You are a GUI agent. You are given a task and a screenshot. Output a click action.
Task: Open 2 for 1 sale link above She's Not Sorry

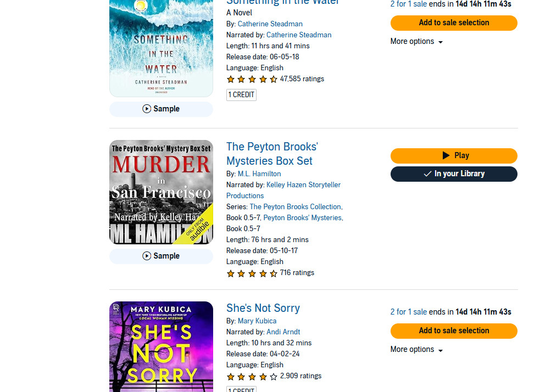[x=408, y=312]
